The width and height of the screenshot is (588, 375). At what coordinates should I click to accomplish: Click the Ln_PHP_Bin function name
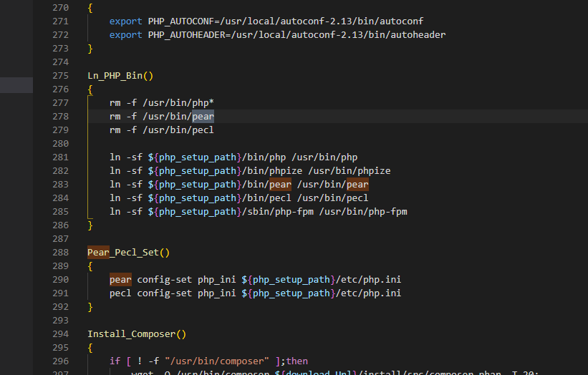115,75
